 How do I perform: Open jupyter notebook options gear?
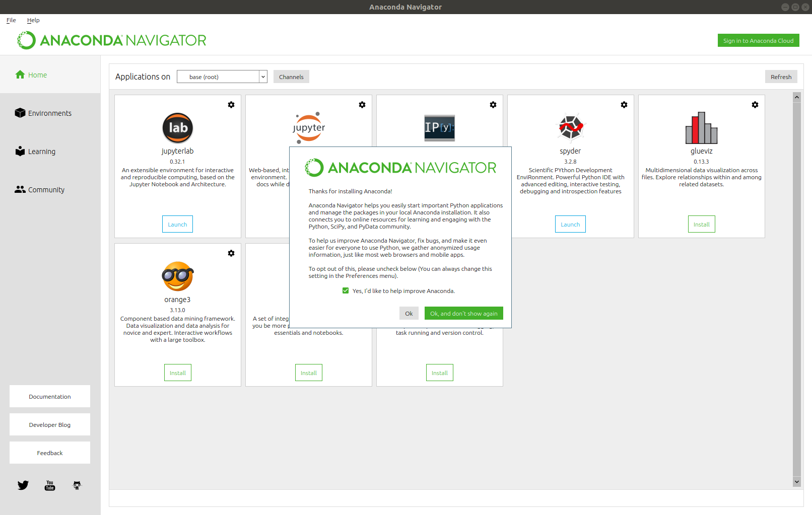coord(362,105)
